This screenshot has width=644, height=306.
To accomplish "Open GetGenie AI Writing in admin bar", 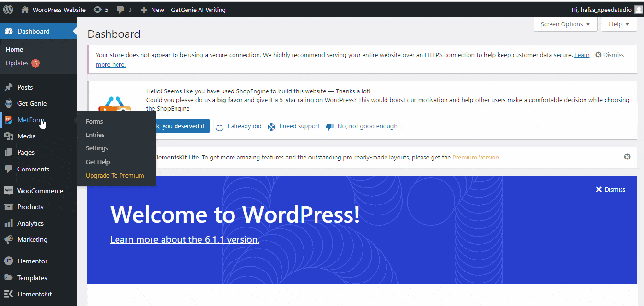I will click(x=198, y=10).
